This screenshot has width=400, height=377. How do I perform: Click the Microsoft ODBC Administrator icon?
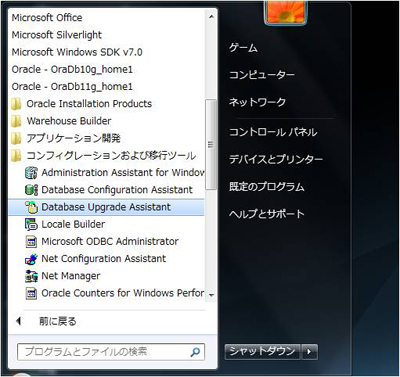coord(31,242)
